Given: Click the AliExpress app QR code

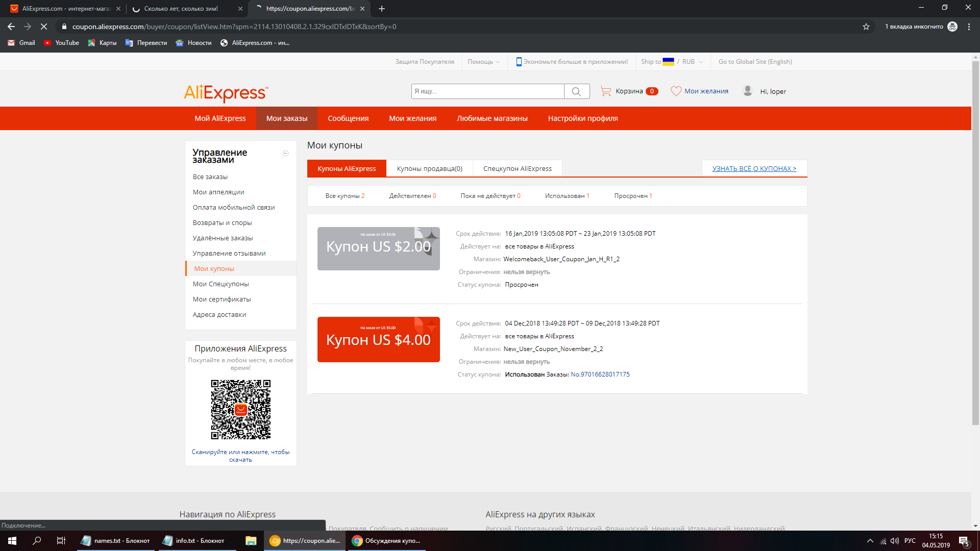Looking at the screenshot, I should coord(241,410).
